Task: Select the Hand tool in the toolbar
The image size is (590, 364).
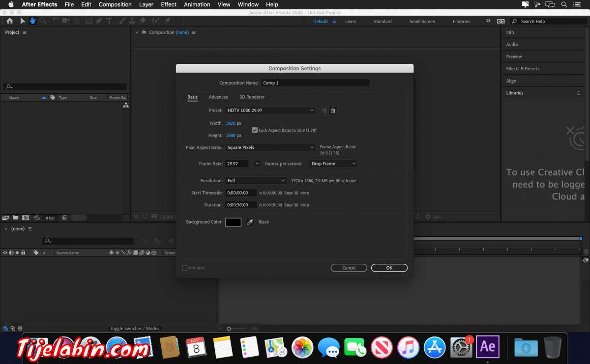Action: coord(32,21)
